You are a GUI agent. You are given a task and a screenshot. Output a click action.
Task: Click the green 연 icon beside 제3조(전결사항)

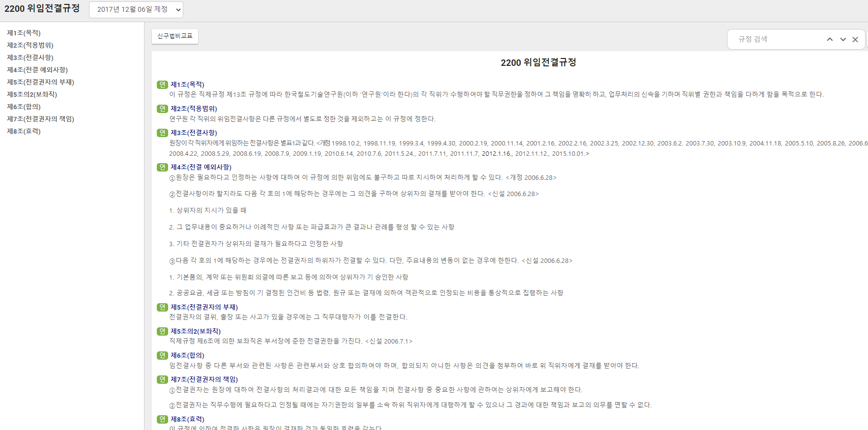[x=162, y=133]
